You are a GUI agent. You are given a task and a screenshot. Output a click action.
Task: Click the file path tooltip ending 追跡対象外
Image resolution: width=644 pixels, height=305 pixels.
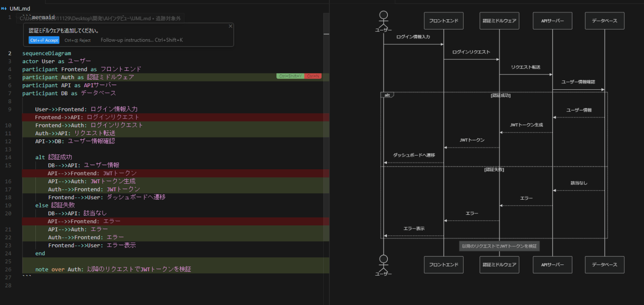click(x=101, y=18)
